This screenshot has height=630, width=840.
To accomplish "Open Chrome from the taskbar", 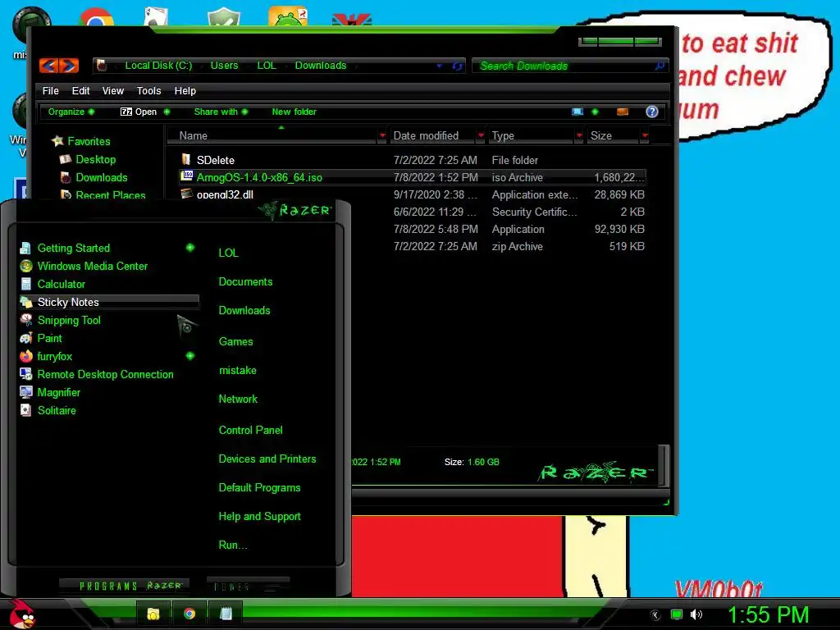I will pos(189,614).
